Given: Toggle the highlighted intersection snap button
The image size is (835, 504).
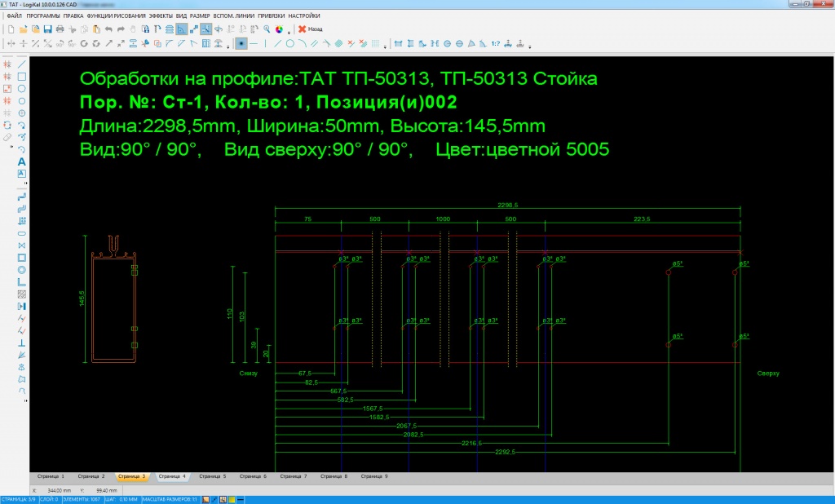Looking at the screenshot, I should (x=206, y=29).
